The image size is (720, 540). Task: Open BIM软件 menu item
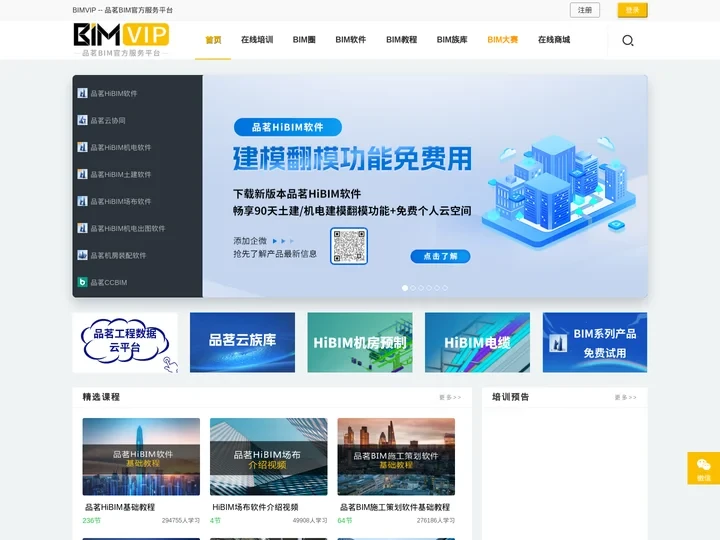coord(351,40)
